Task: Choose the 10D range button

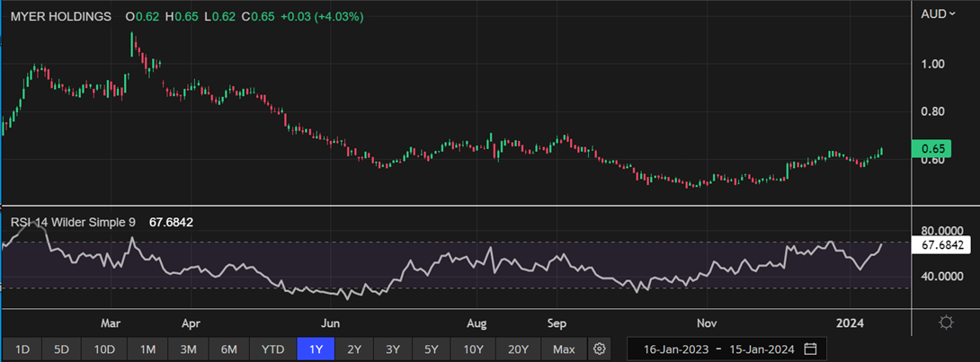Action: coord(104,349)
